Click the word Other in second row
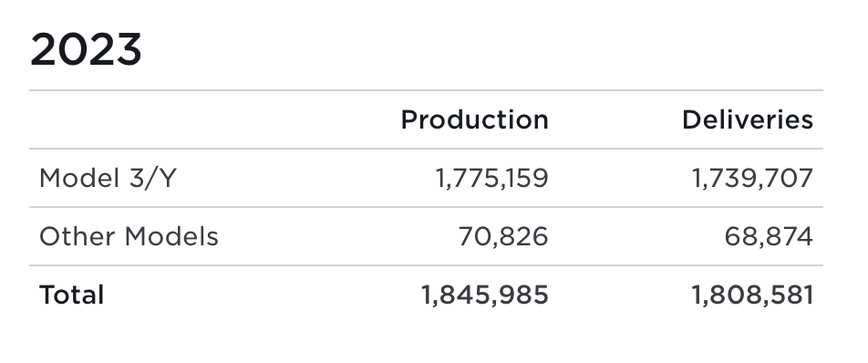The width and height of the screenshot is (868, 363). (x=77, y=237)
